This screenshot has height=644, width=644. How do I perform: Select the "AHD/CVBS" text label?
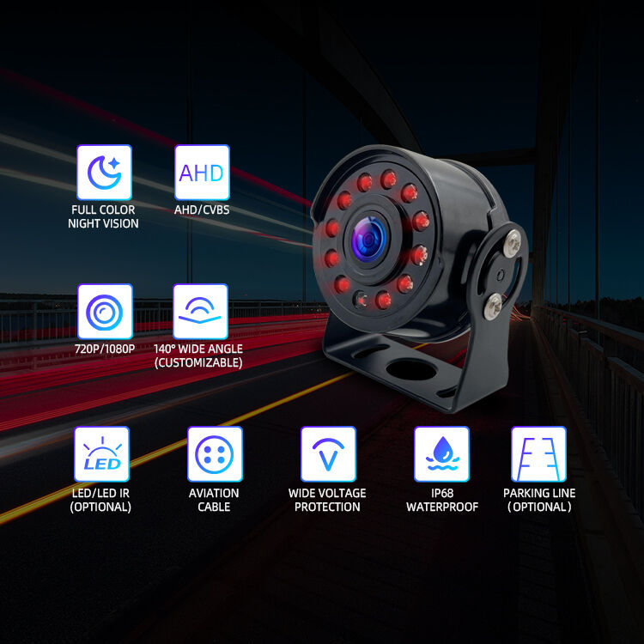pos(201,210)
